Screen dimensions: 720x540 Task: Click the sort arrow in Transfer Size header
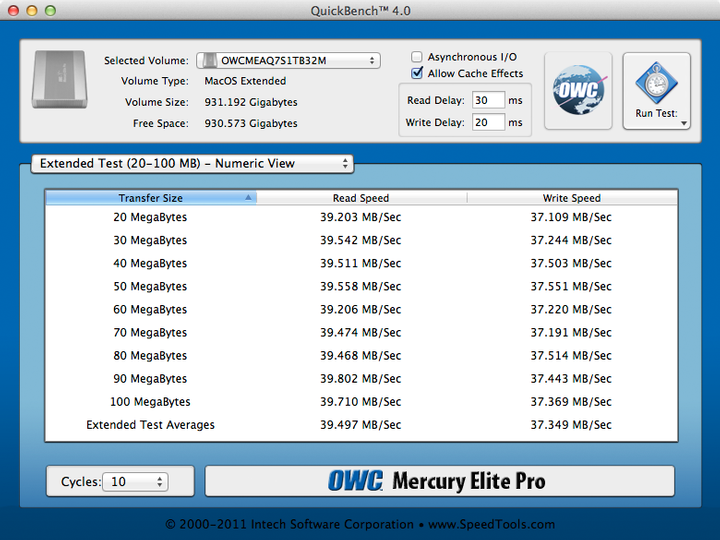click(x=248, y=198)
